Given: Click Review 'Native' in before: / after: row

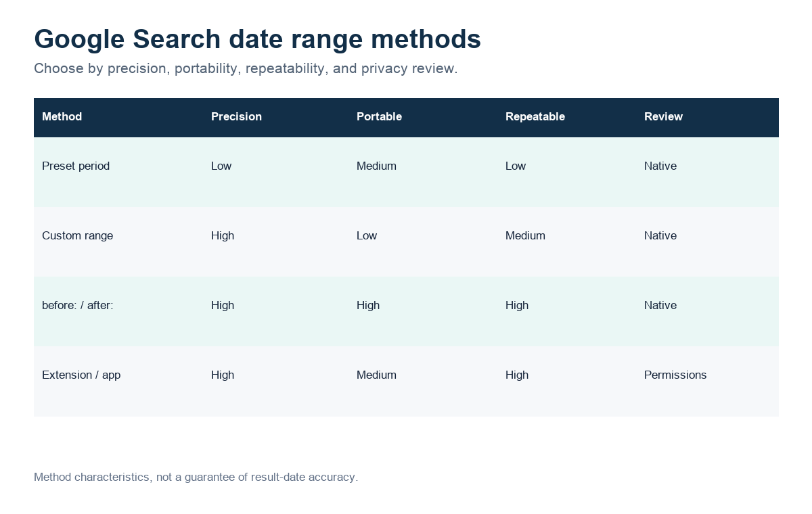Looking at the screenshot, I should 660,305.
